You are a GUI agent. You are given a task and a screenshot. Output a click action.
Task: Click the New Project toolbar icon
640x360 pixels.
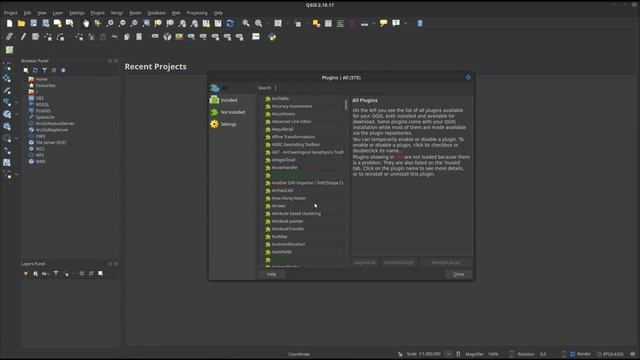pos(9,23)
